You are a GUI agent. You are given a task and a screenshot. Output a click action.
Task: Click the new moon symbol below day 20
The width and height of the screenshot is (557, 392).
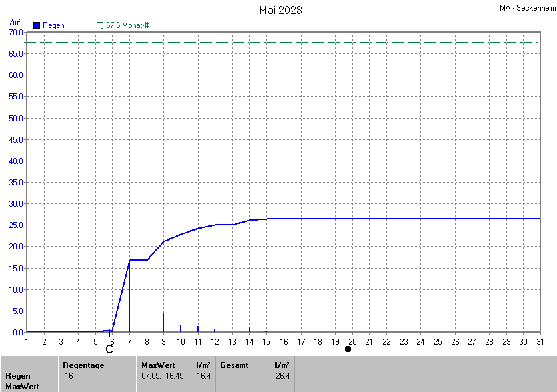coord(348,349)
